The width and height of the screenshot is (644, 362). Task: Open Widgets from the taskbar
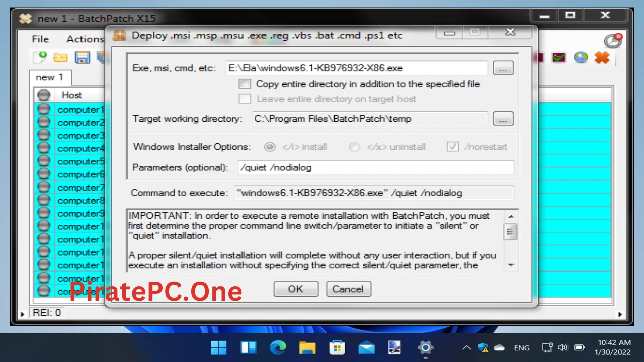coord(249,348)
